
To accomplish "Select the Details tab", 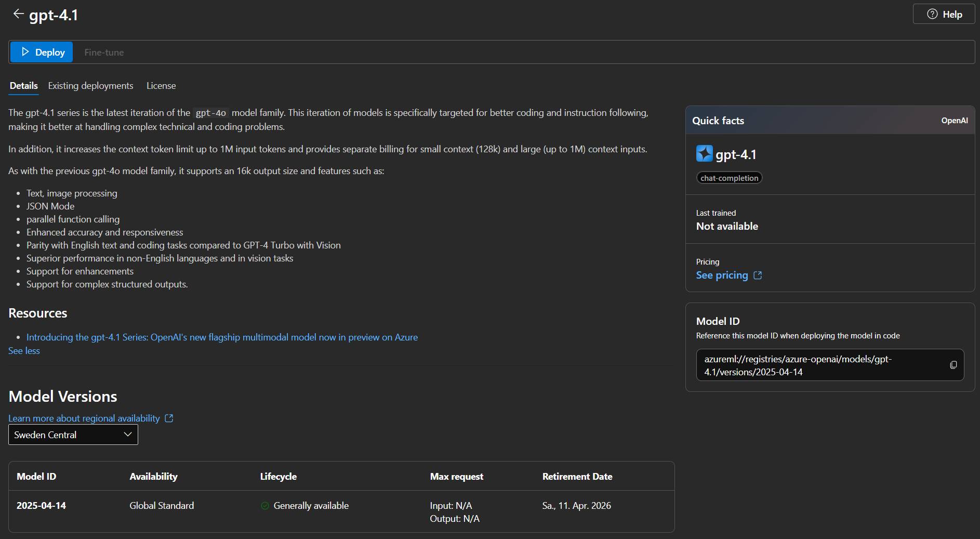I will (x=24, y=86).
